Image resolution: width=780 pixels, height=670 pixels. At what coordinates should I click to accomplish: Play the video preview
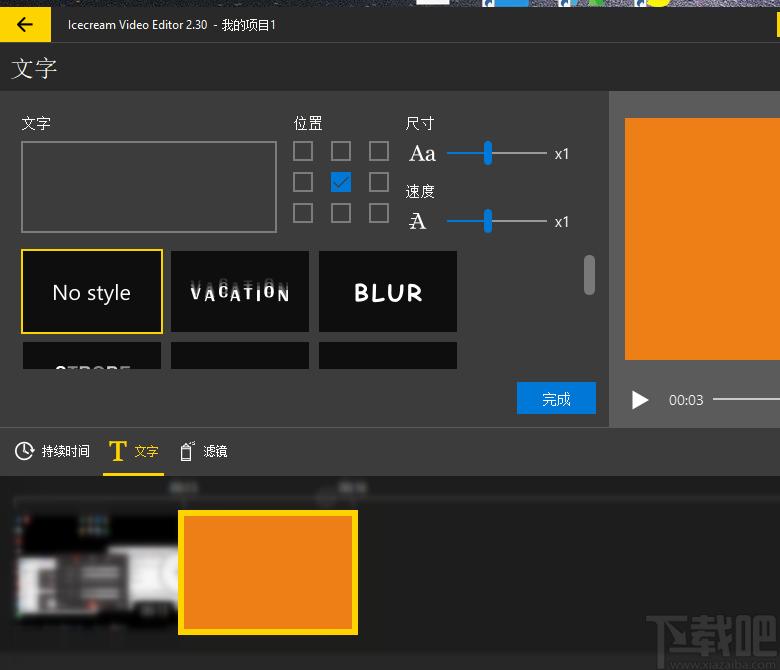[x=640, y=400]
